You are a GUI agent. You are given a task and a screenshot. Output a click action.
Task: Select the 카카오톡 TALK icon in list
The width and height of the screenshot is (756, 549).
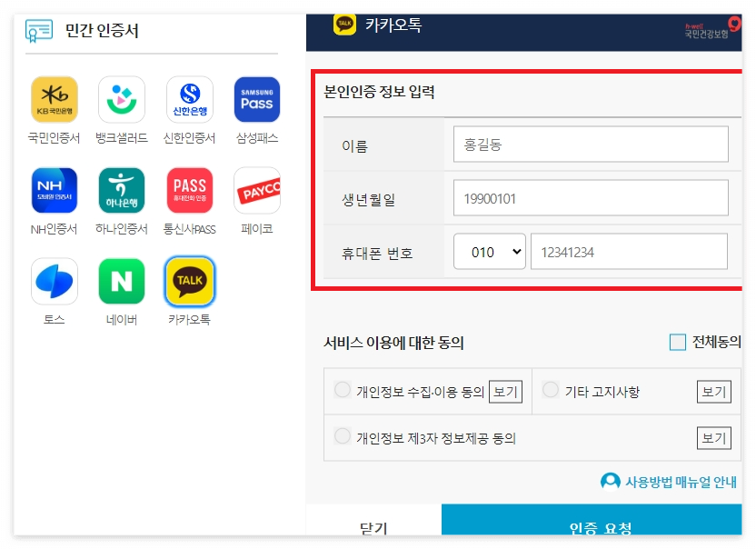point(190,281)
